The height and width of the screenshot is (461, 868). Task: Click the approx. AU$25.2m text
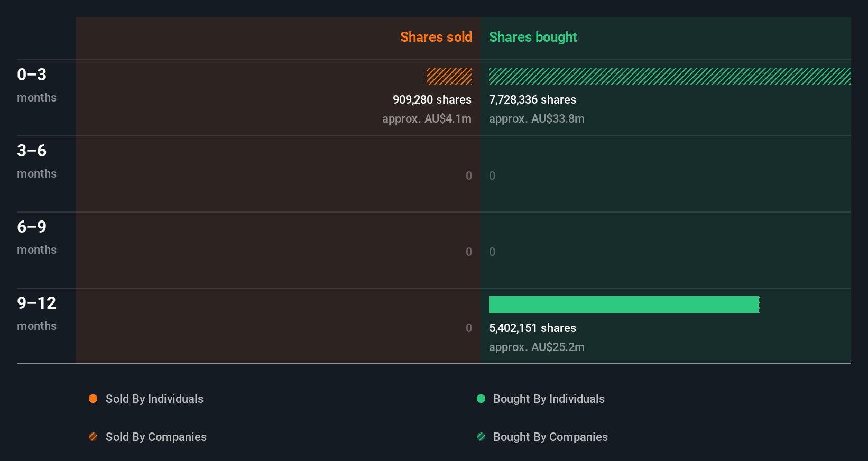tap(537, 347)
